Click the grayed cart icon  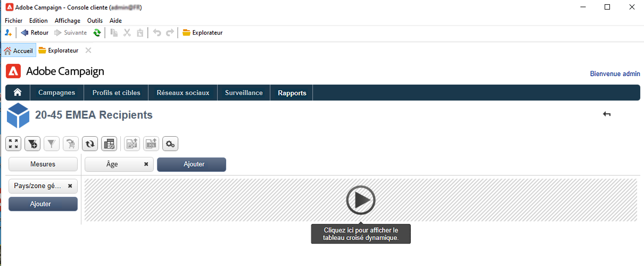71,144
